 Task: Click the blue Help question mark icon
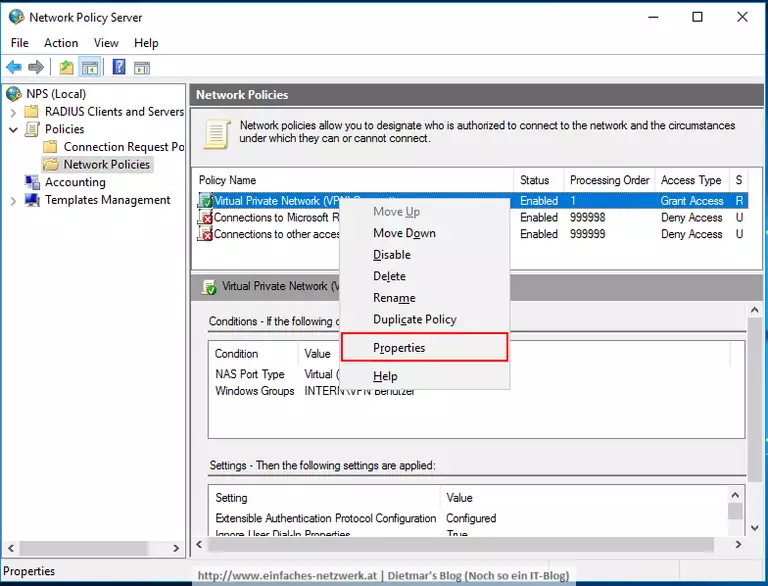tap(119, 67)
